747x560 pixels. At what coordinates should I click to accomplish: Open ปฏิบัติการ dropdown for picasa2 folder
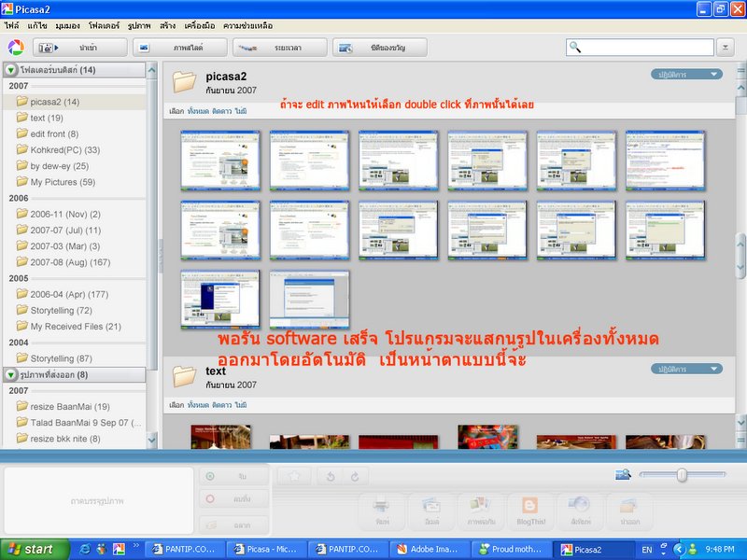[x=686, y=75]
